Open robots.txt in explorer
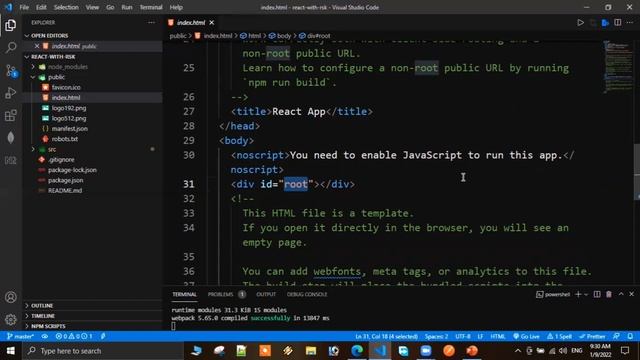This screenshot has width=640, height=360. (x=64, y=139)
